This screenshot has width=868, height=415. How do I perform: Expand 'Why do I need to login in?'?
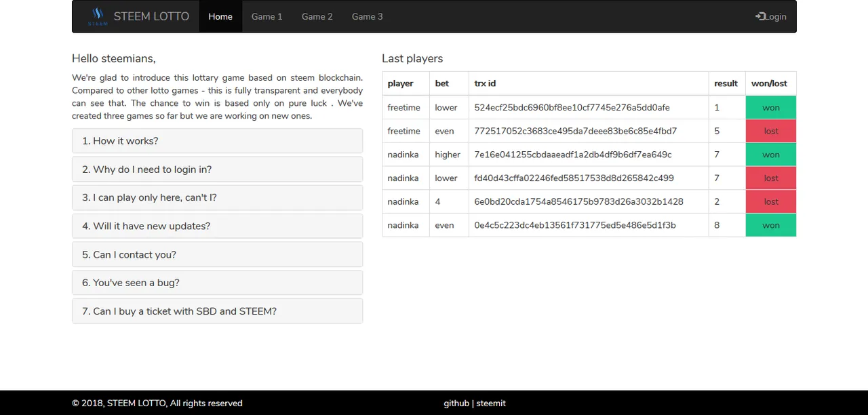tap(217, 170)
